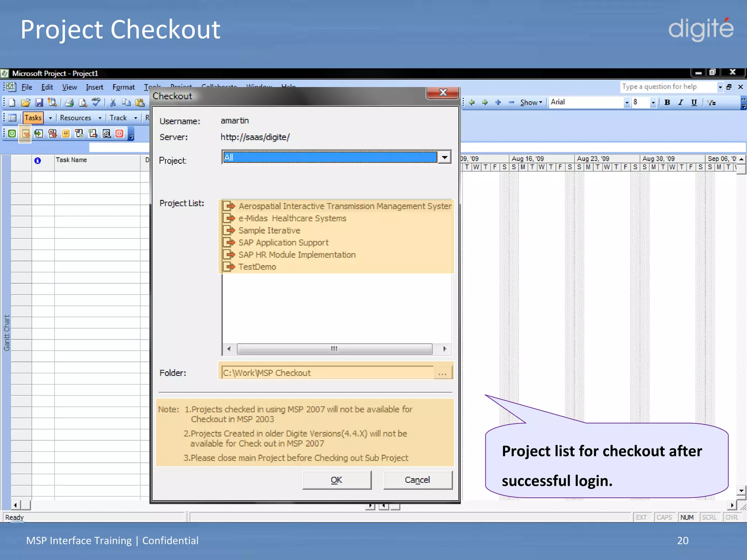747x560 pixels.
Task: Click the blue info indicator column header
Action: click(38, 160)
